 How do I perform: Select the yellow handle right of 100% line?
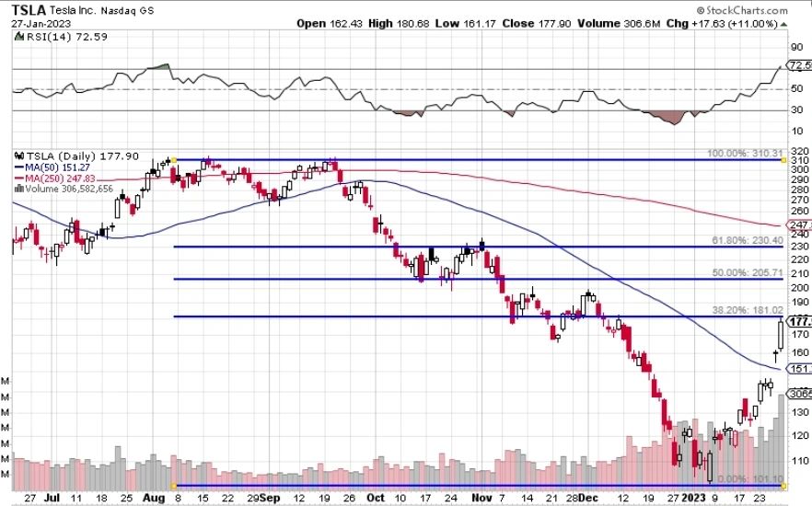tap(783, 160)
